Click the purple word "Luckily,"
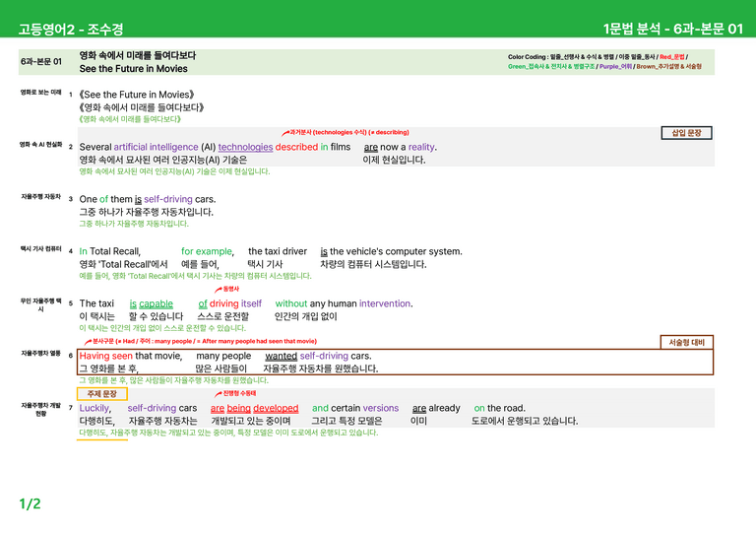The image size is (756, 535). pos(94,408)
